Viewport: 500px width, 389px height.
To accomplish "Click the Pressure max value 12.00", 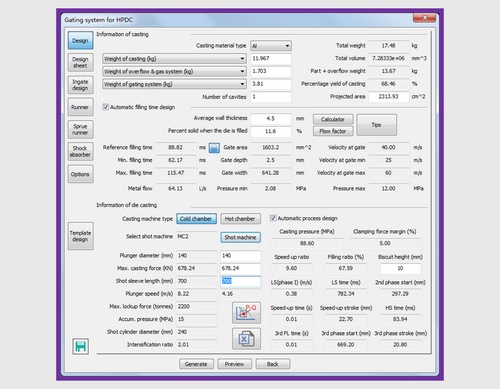I will click(x=389, y=189).
